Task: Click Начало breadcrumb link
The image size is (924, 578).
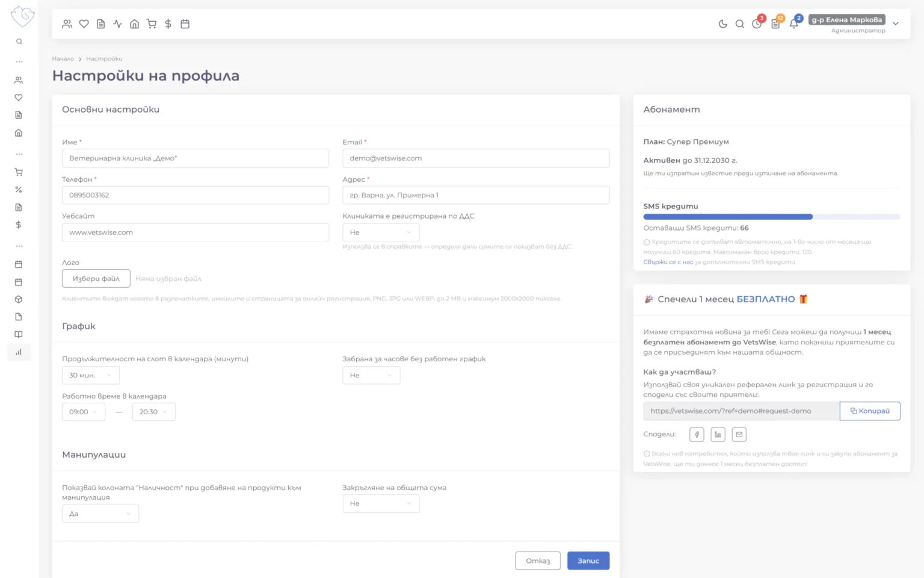Action: (63, 59)
